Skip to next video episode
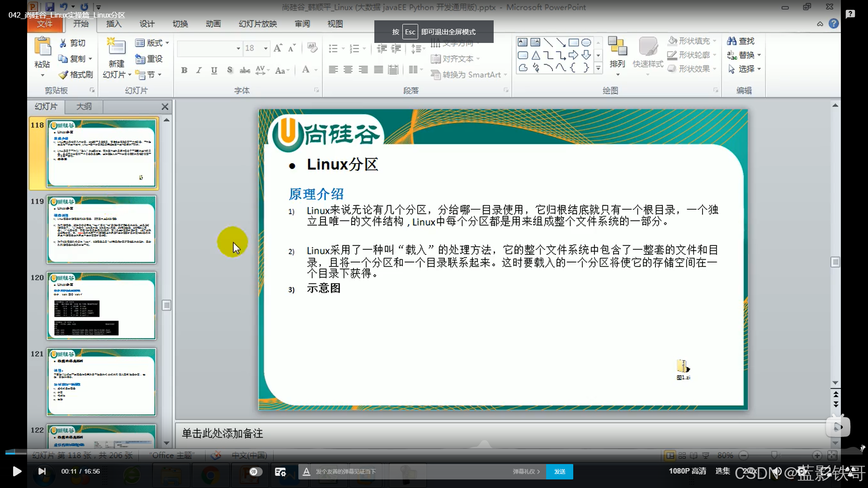 click(x=42, y=471)
